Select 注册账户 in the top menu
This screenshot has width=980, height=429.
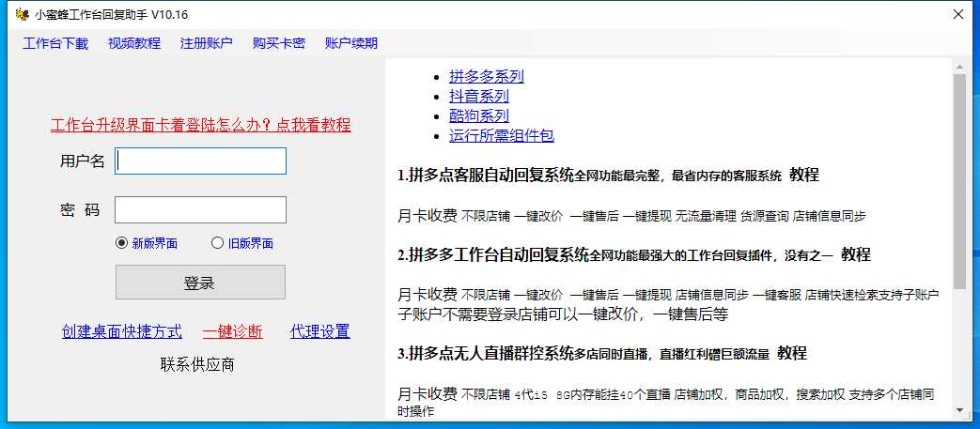(206, 43)
